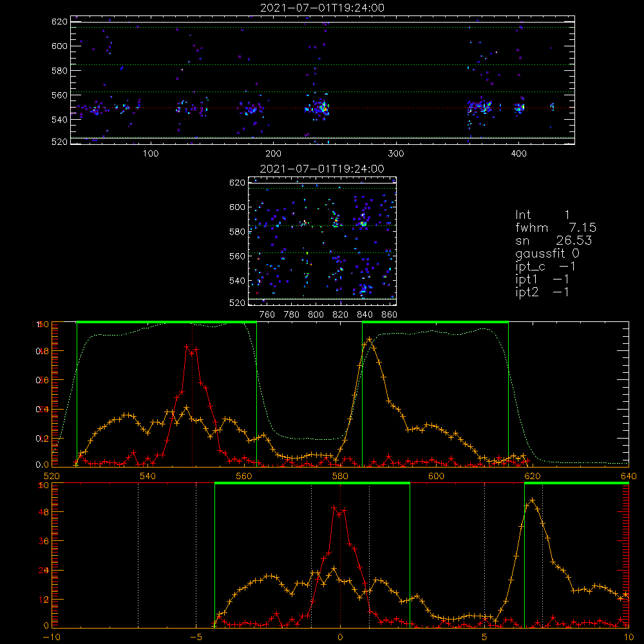The image size is (644, 644).
Task: Click x-axis label 780 of the middle image
Action: click(x=292, y=315)
